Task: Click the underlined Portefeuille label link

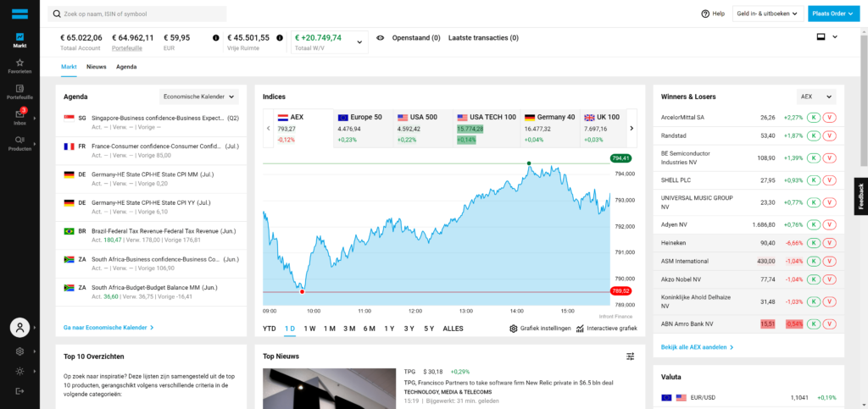Action: click(127, 48)
